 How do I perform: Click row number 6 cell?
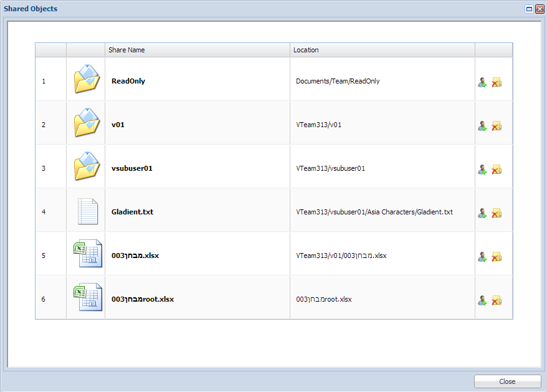(x=50, y=297)
